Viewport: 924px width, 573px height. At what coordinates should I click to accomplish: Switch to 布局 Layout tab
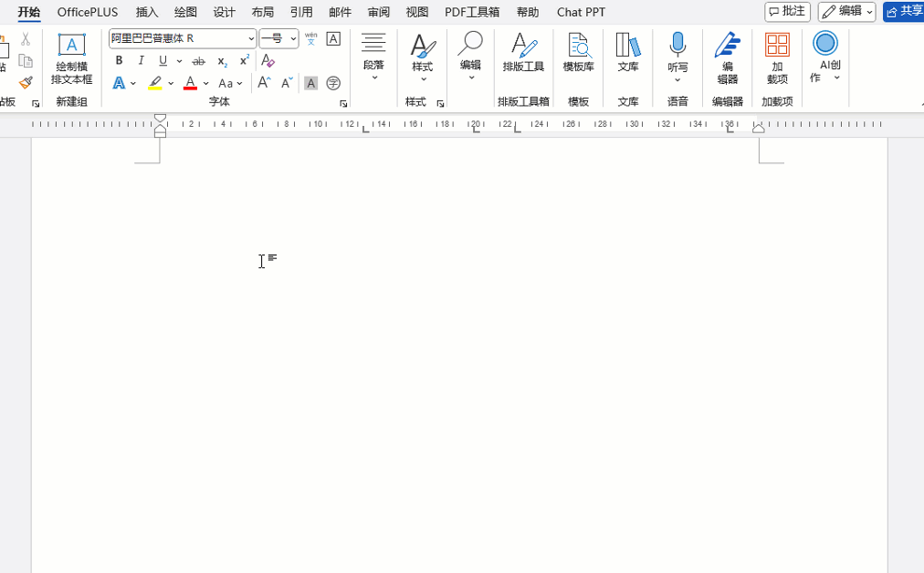click(263, 13)
